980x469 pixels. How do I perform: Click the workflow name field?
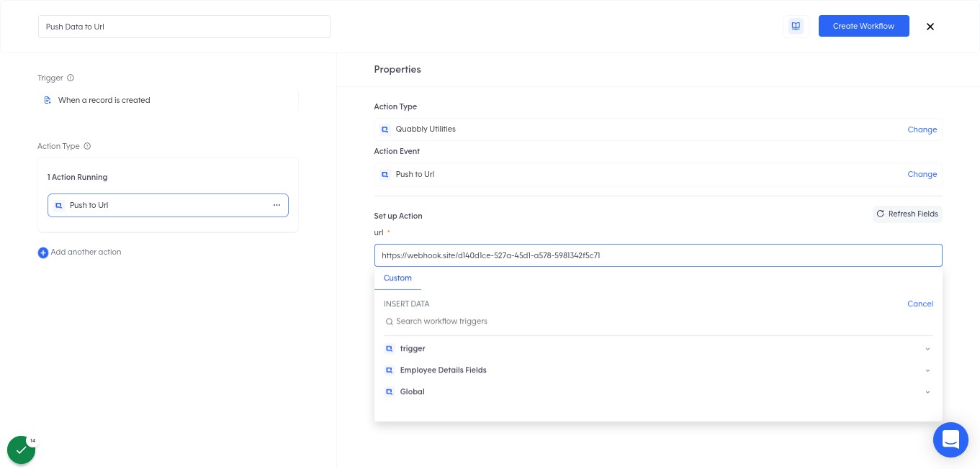[x=184, y=27]
